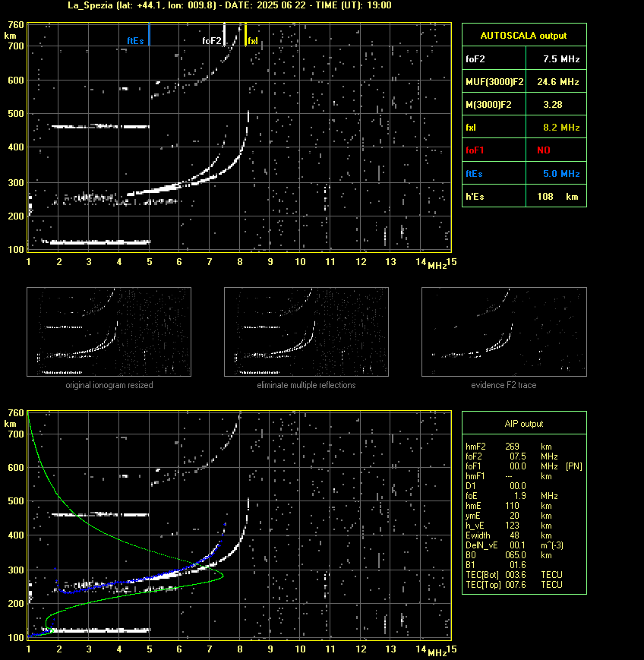Click the hmE 110 km row
This screenshot has width=644, height=660.
click(509, 506)
